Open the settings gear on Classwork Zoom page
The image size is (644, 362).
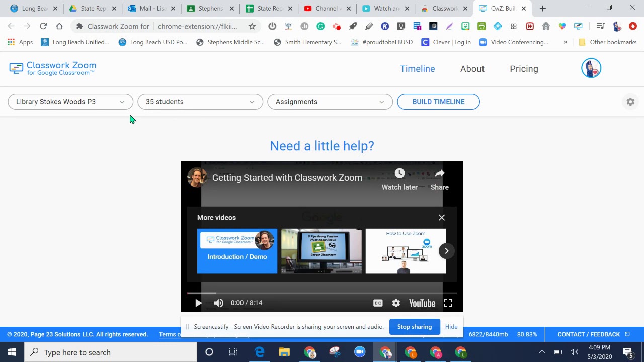click(x=630, y=102)
